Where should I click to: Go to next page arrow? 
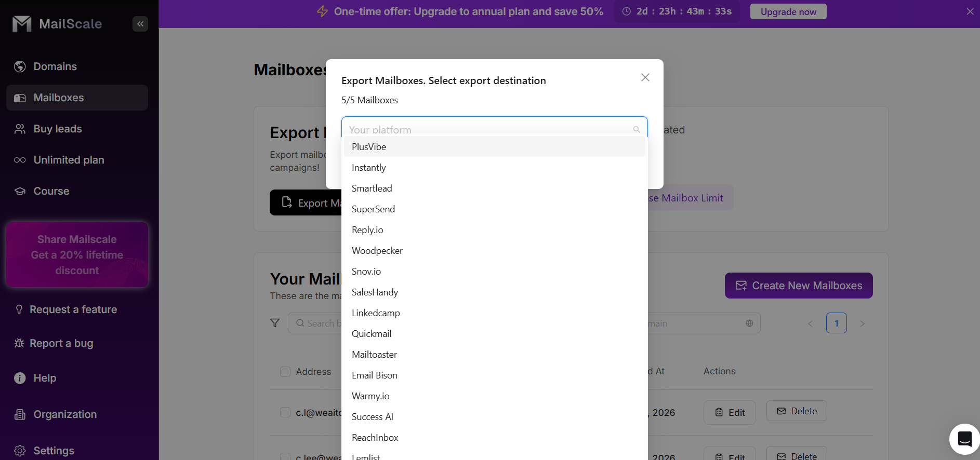(863, 323)
